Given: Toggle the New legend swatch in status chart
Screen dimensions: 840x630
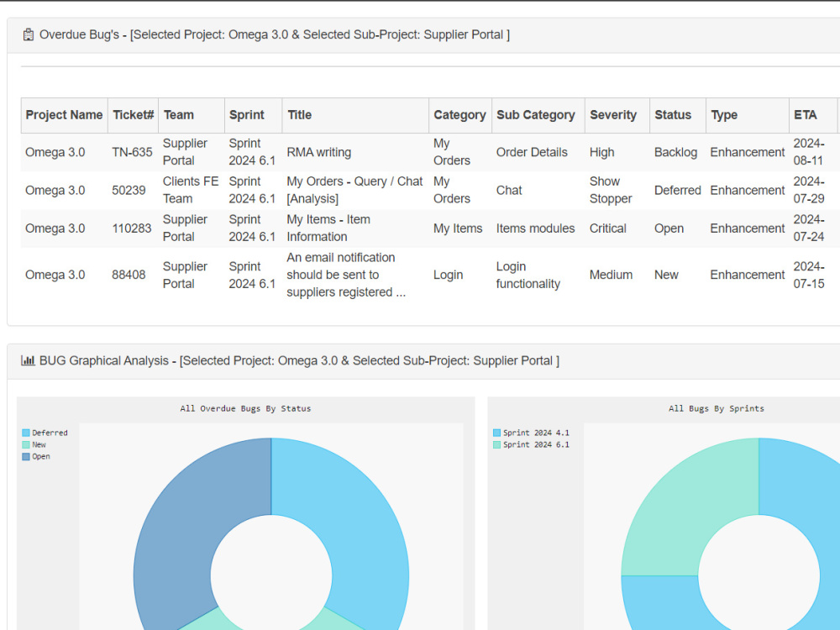Looking at the screenshot, I should click(x=26, y=444).
